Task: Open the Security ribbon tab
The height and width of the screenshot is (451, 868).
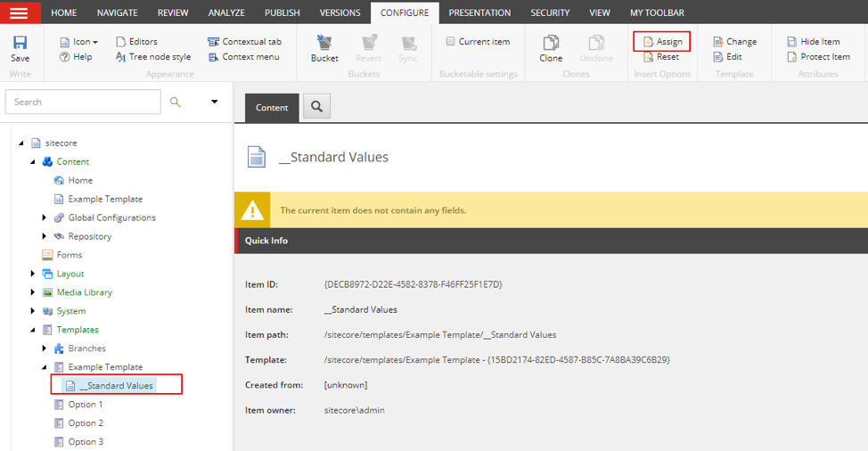Action: pyautogui.click(x=550, y=12)
